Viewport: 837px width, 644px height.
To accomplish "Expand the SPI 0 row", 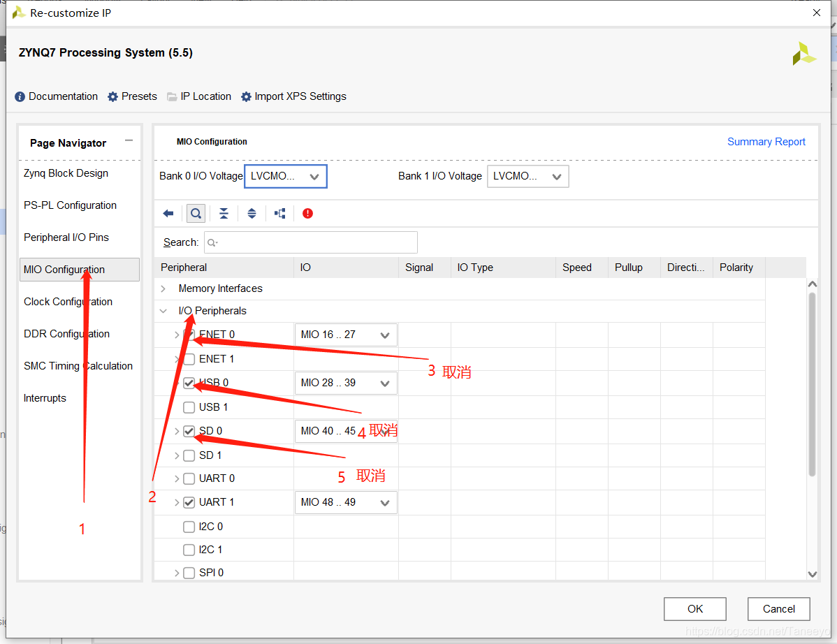I will pos(177,573).
